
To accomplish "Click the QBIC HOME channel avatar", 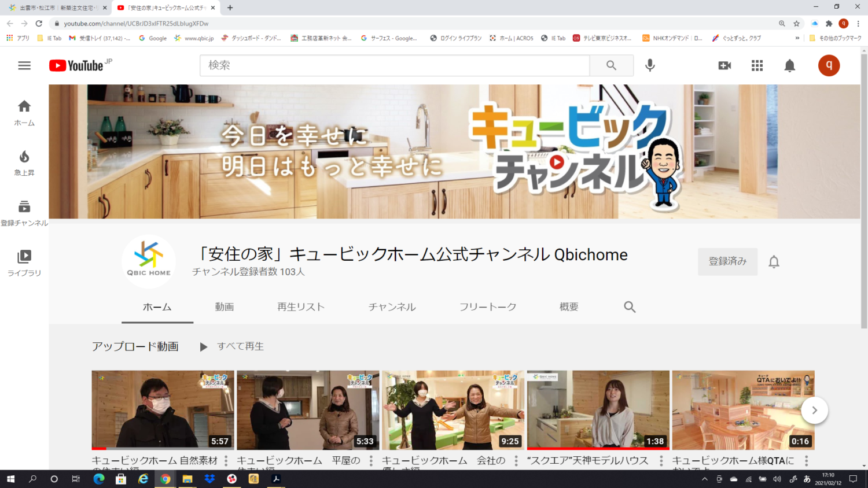I will (x=149, y=261).
